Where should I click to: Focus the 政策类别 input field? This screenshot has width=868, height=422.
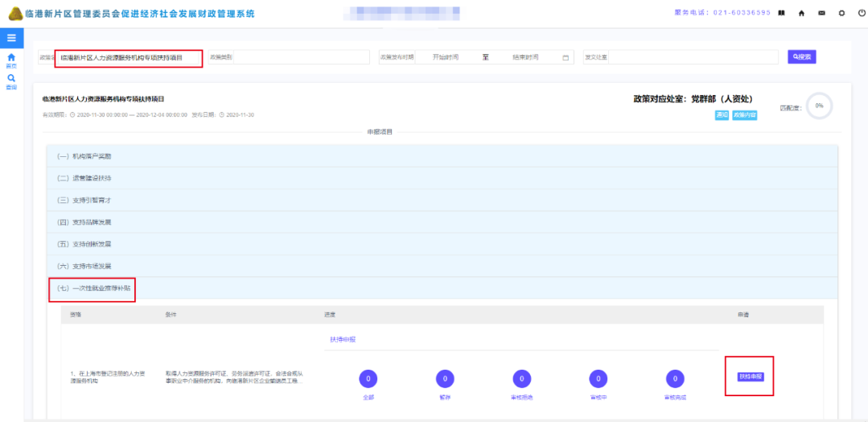tap(301, 57)
